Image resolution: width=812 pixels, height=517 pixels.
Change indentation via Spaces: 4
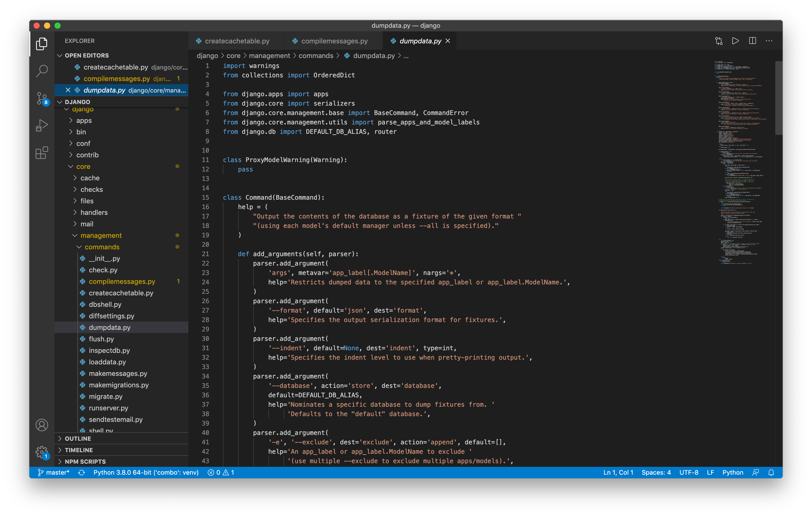[x=656, y=472]
